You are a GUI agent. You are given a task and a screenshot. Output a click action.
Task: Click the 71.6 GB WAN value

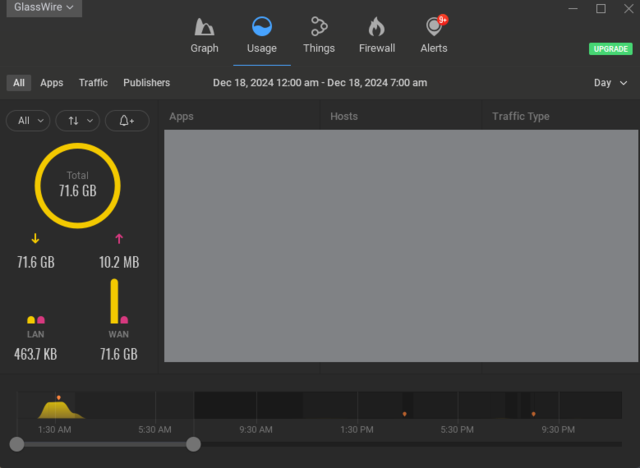119,354
